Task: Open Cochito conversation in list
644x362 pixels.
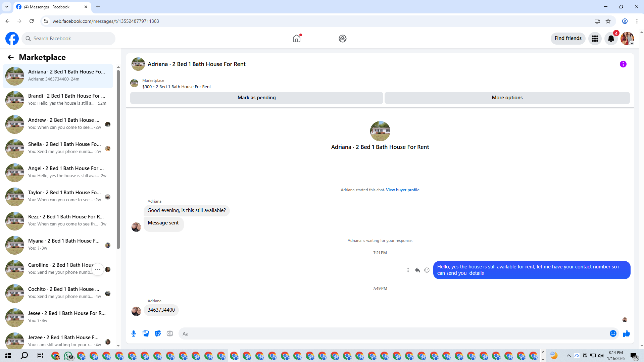Action: [x=58, y=293]
